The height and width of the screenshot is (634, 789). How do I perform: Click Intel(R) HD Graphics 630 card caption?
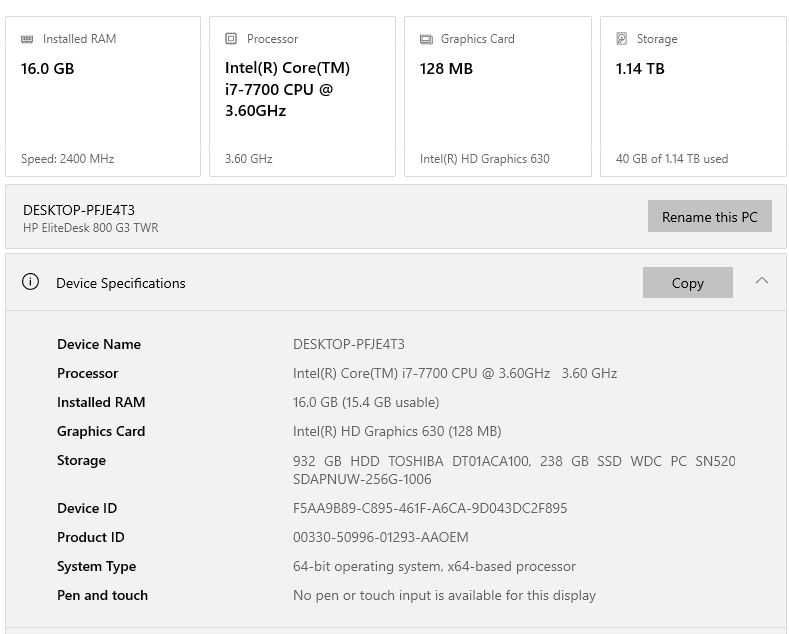[x=485, y=159]
